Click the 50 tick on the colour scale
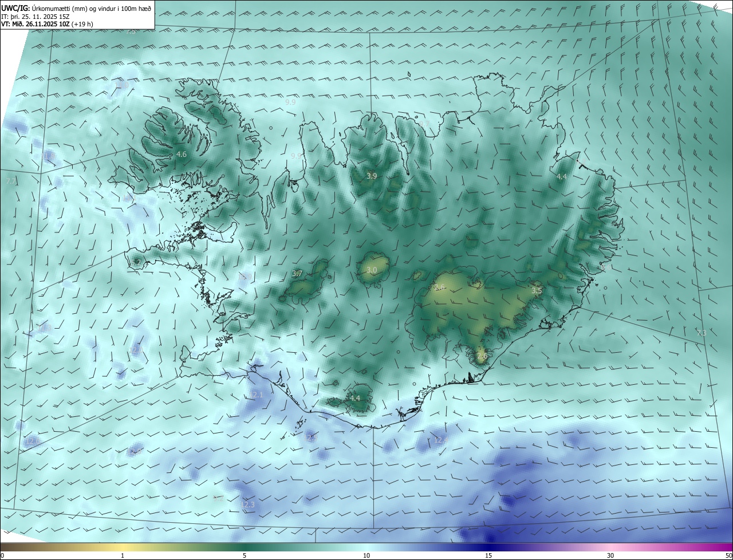Viewport: 733px width, 560px height. click(x=728, y=555)
